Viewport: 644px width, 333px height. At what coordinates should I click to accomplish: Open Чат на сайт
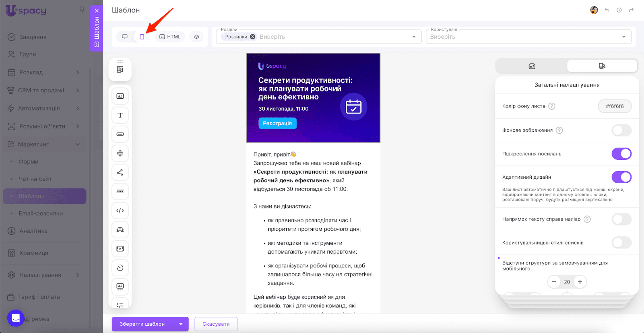tap(44, 179)
